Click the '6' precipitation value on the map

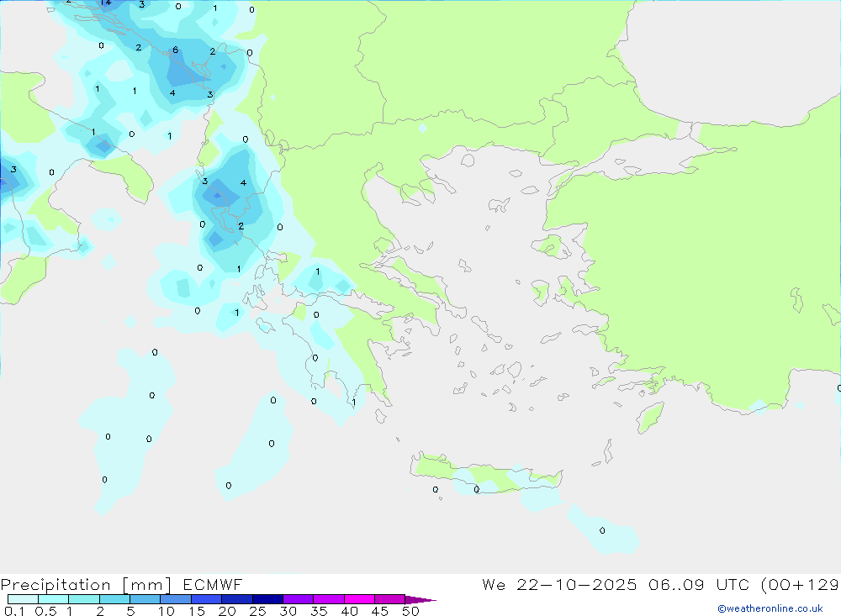(x=176, y=50)
